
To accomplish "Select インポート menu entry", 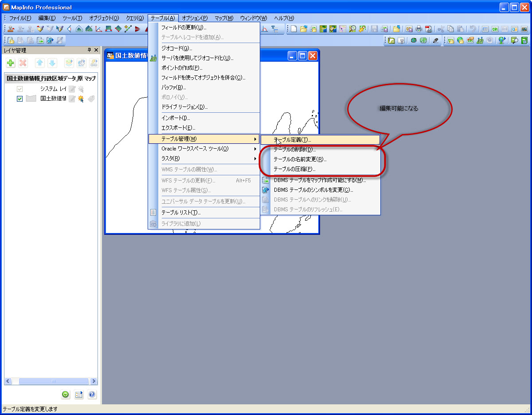I will 204,118.
